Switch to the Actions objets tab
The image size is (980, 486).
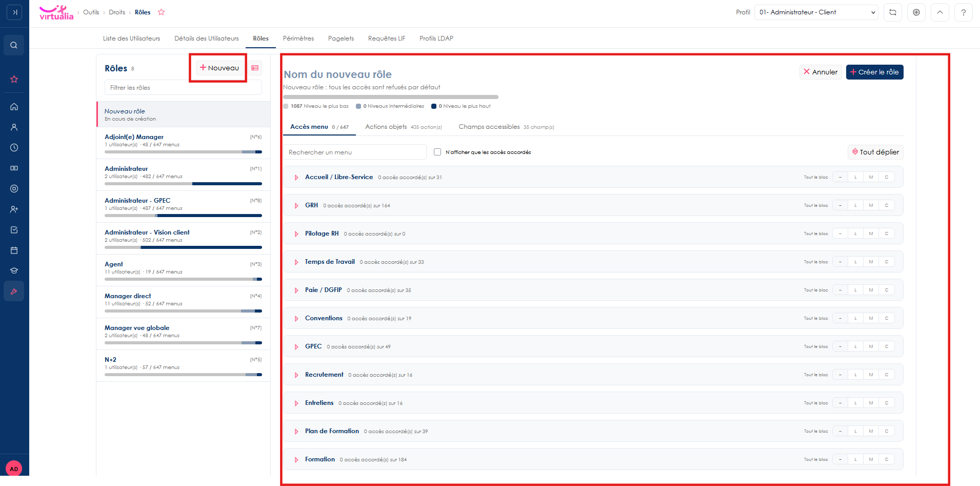[x=404, y=127]
